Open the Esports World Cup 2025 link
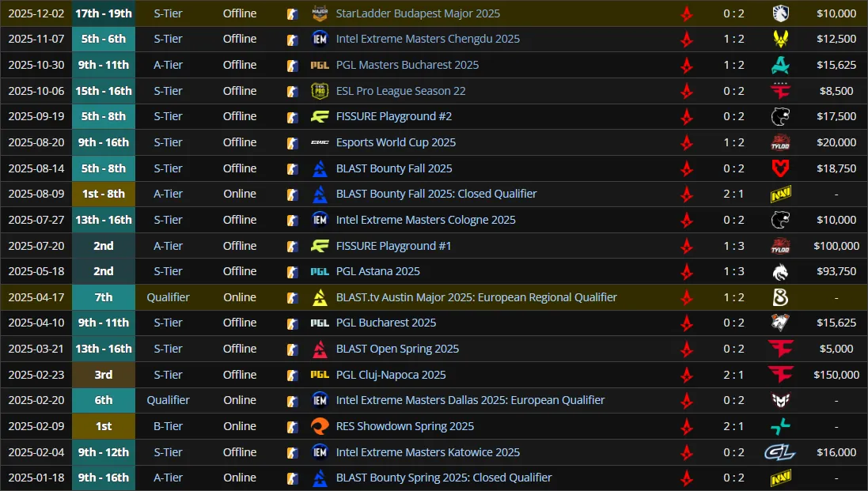The height and width of the screenshot is (491, 868). (396, 142)
